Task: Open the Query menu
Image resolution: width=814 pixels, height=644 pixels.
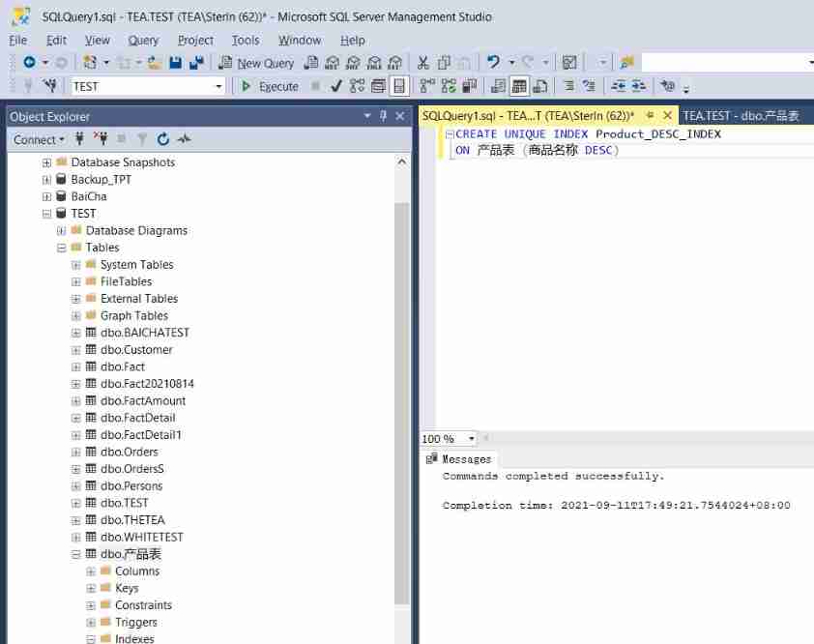Action: click(143, 40)
